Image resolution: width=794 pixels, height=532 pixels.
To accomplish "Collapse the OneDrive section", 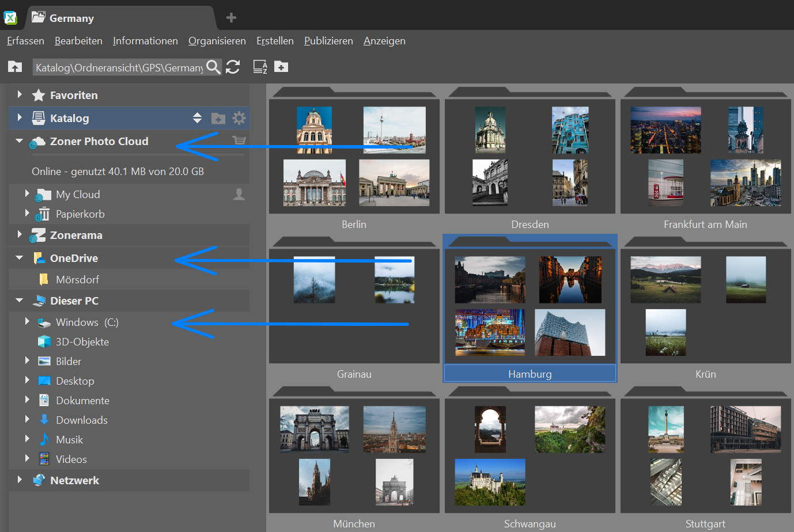I will 20,258.
